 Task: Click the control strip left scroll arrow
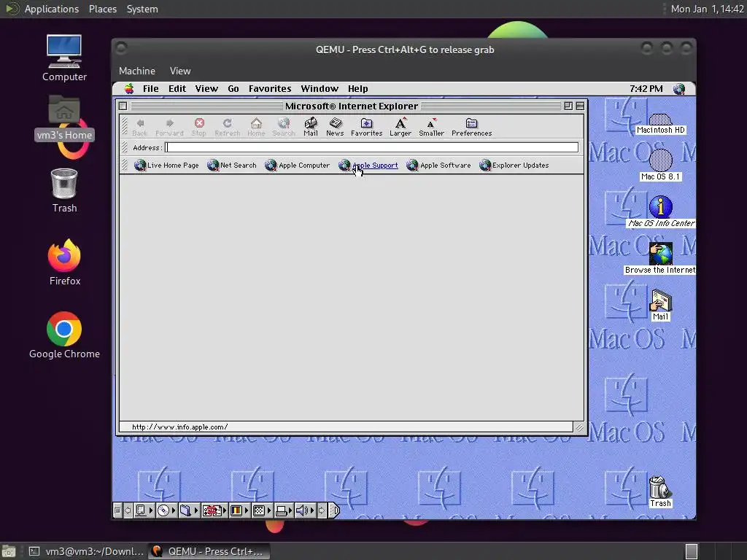pyautogui.click(x=128, y=511)
